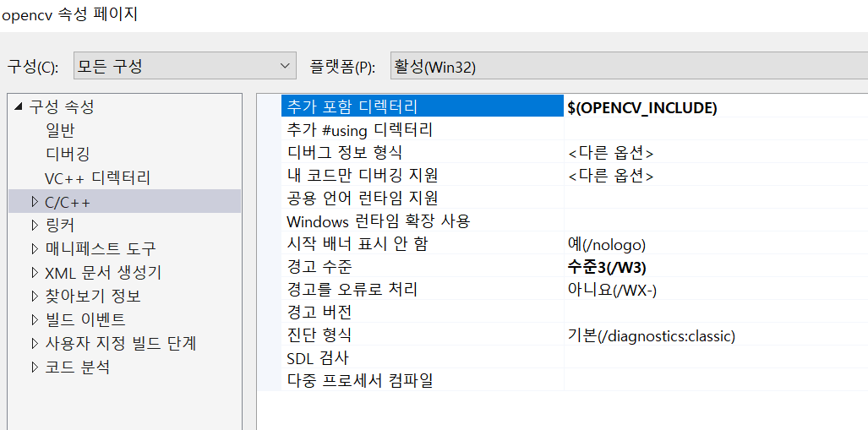This screenshot has height=430, width=868.
Task: Select 추가 #using 디렉터리 property row
Action: [x=423, y=129]
